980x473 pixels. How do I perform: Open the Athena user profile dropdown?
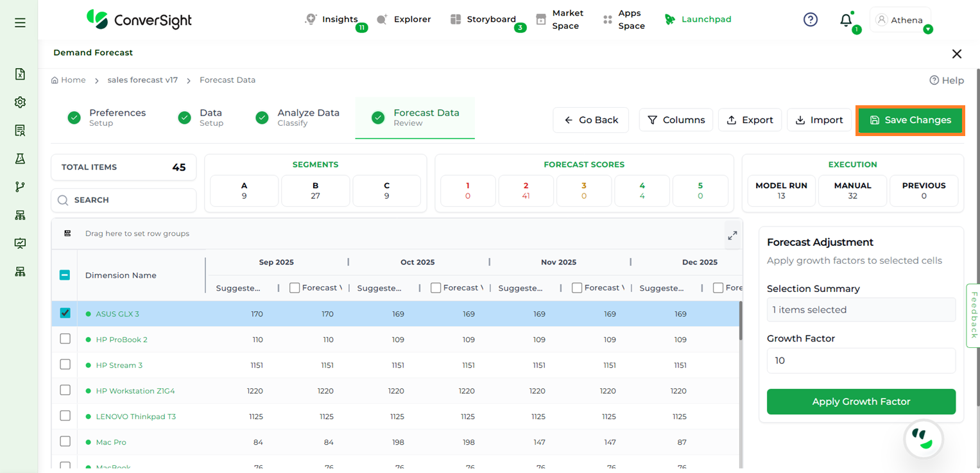click(x=900, y=20)
